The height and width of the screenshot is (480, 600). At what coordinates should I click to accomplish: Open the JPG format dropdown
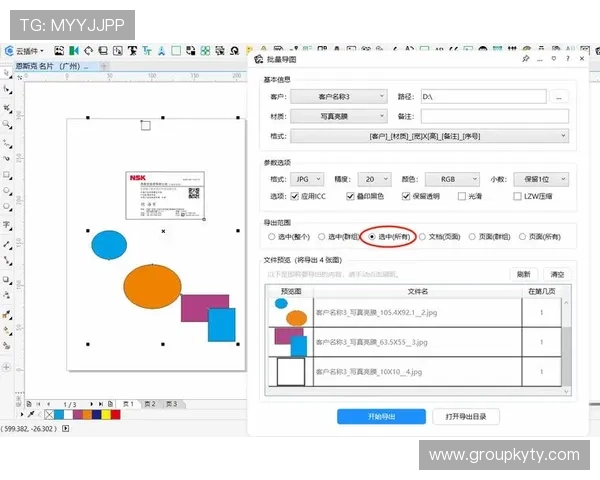[307, 179]
